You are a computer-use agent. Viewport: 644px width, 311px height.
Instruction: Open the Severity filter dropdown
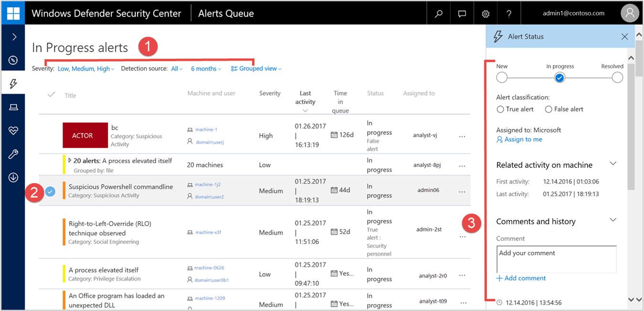point(86,69)
